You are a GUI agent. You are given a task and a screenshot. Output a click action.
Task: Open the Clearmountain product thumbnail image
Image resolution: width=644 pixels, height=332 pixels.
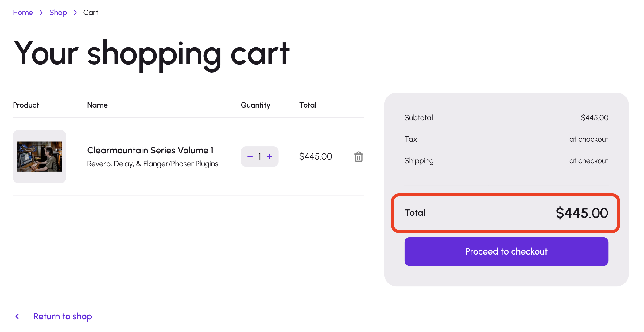pos(39,156)
